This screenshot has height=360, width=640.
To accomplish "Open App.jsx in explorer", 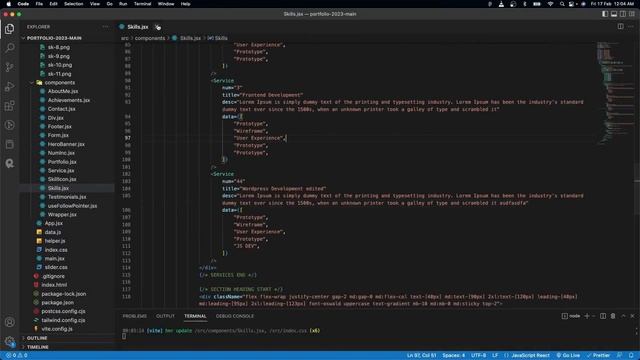I will click(x=53, y=223).
